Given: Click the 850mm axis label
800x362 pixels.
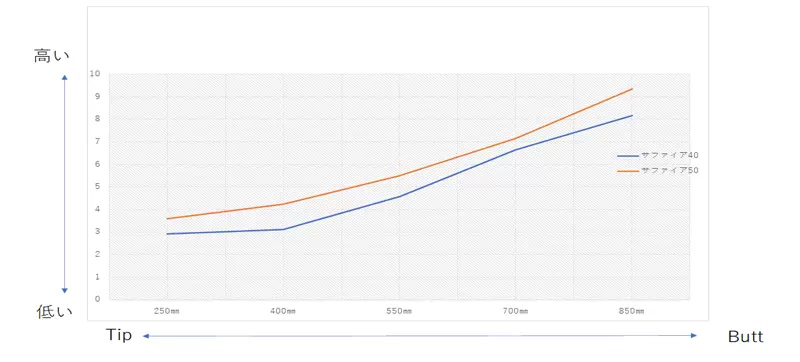Looking at the screenshot, I should (x=632, y=311).
